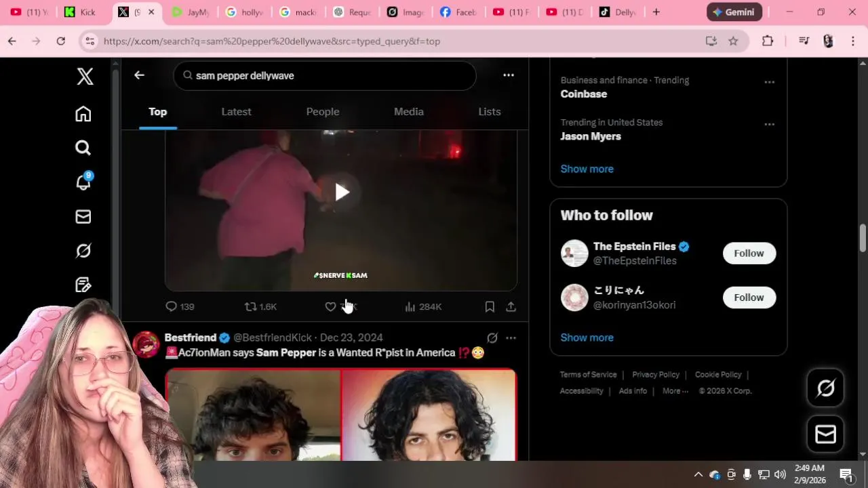Open Messages envelope in sidebar
Image resolution: width=868 pixels, height=488 pixels.
coord(83,216)
